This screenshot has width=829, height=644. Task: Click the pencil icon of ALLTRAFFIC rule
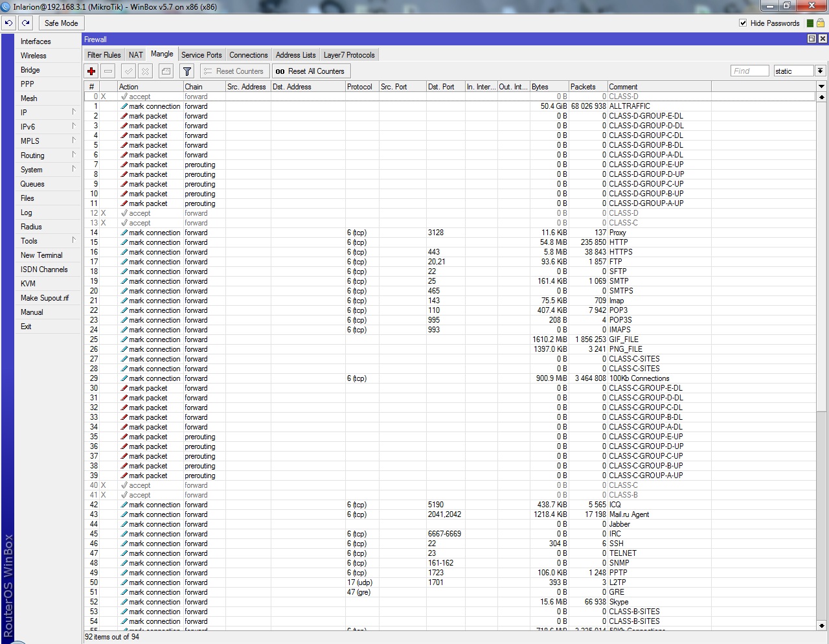[x=124, y=106]
